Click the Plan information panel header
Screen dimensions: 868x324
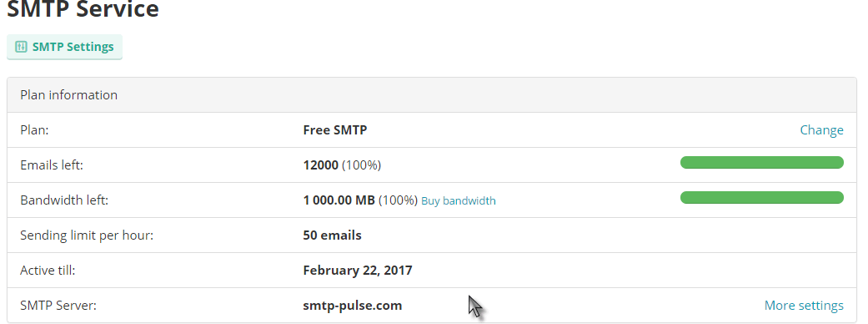point(432,95)
